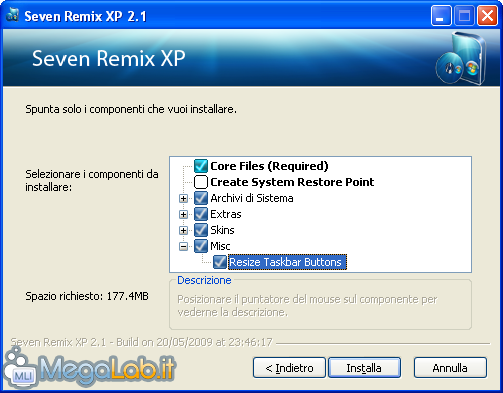Disable Resize Taskbar Buttons checkbox
The image size is (503, 393).
pos(220,262)
